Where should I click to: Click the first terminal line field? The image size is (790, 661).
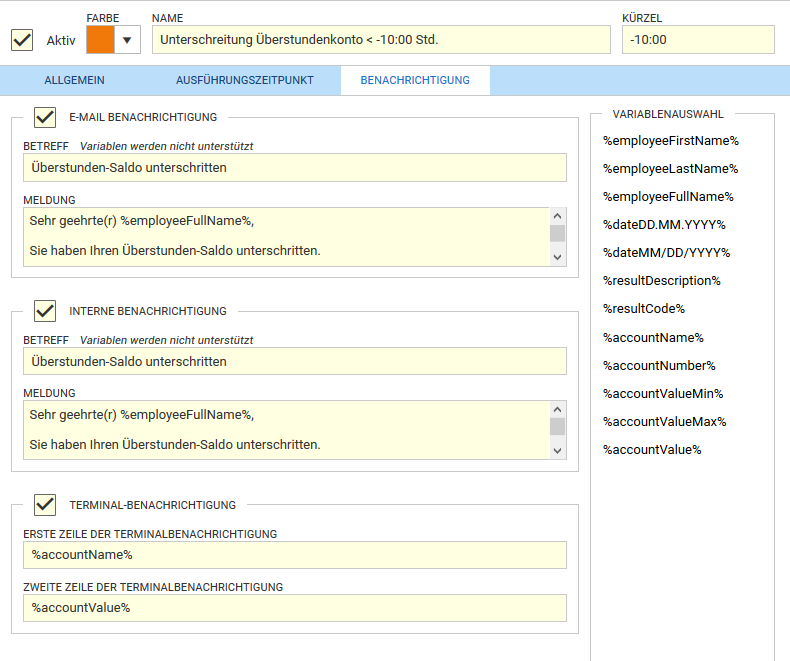click(x=295, y=555)
